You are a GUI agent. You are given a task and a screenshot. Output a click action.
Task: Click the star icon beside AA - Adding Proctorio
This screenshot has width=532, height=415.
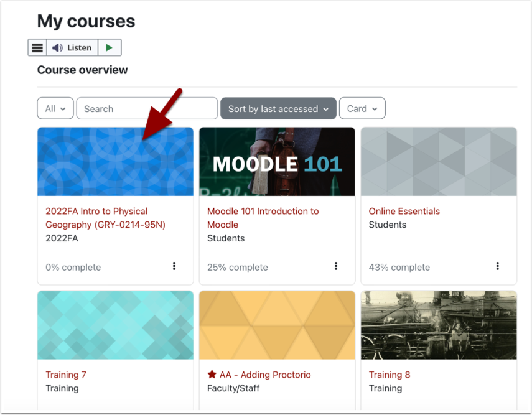(x=212, y=375)
